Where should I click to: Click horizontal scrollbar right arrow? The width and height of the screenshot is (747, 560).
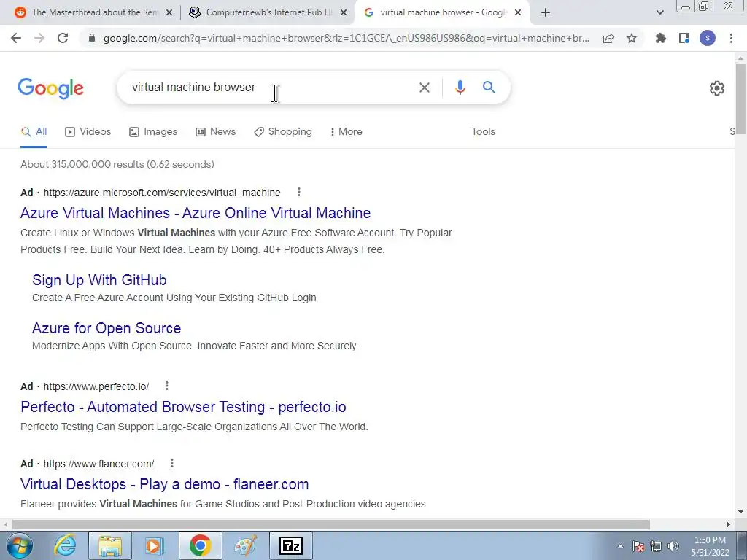[729, 524]
